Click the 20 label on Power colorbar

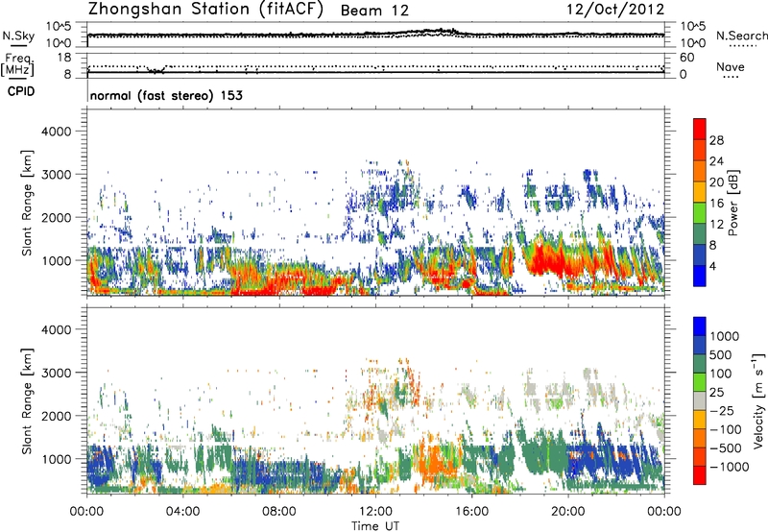click(x=716, y=182)
